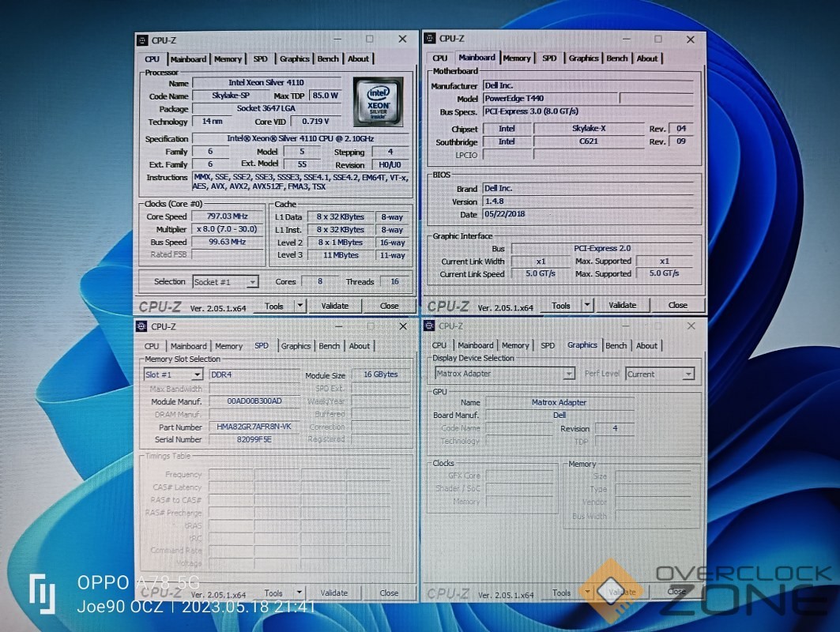Click the CPU-Z app icon in the Graphics window title bar
Viewport: 840px width, 632px height.
click(430, 325)
